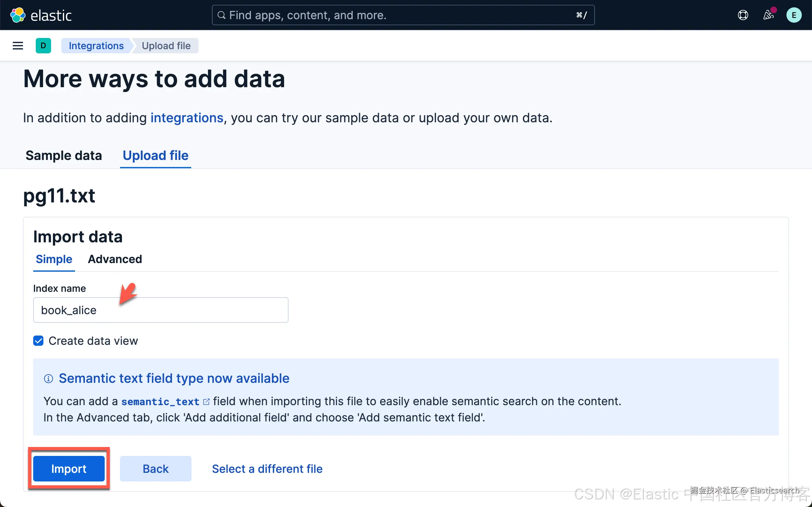Screen dimensions: 812x507
Task: Uncheck the Create data view checkbox
Action: click(x=39, y=341)
